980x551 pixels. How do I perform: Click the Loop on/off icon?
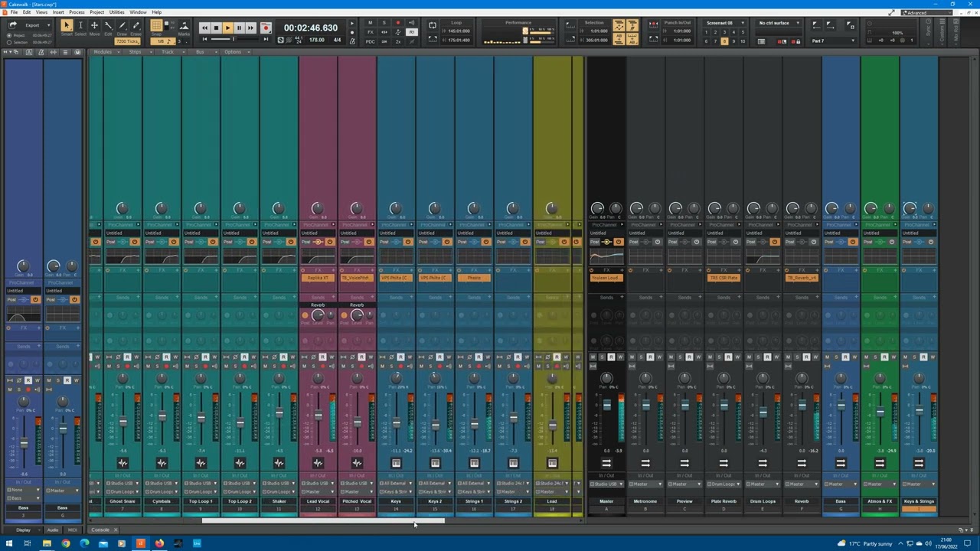point(433,27)
